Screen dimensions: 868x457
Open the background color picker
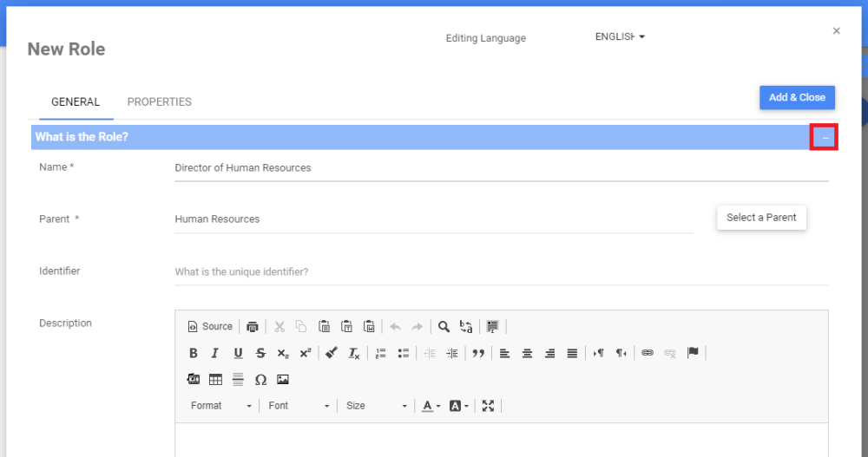tap(458, 406)
